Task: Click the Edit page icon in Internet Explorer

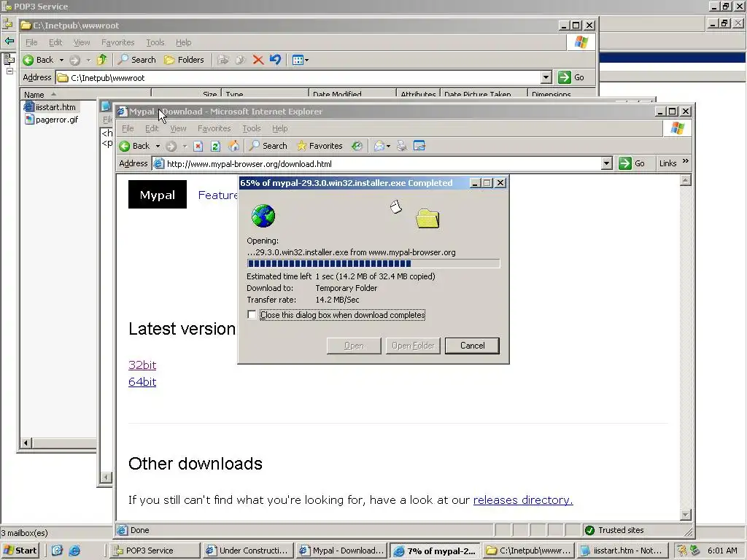Action: pyautogui.click(x=419, y=146)
